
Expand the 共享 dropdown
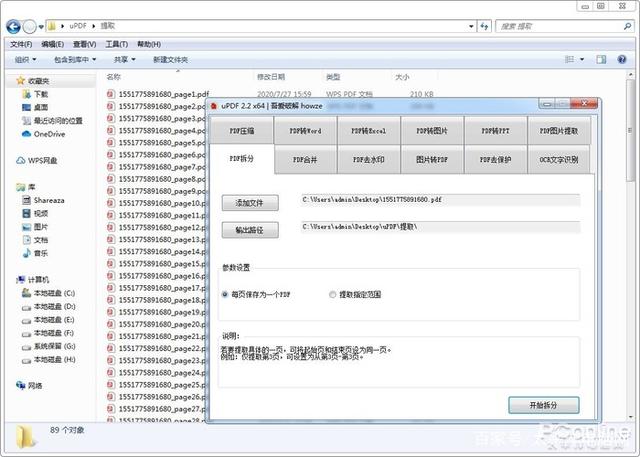(124, 60)
